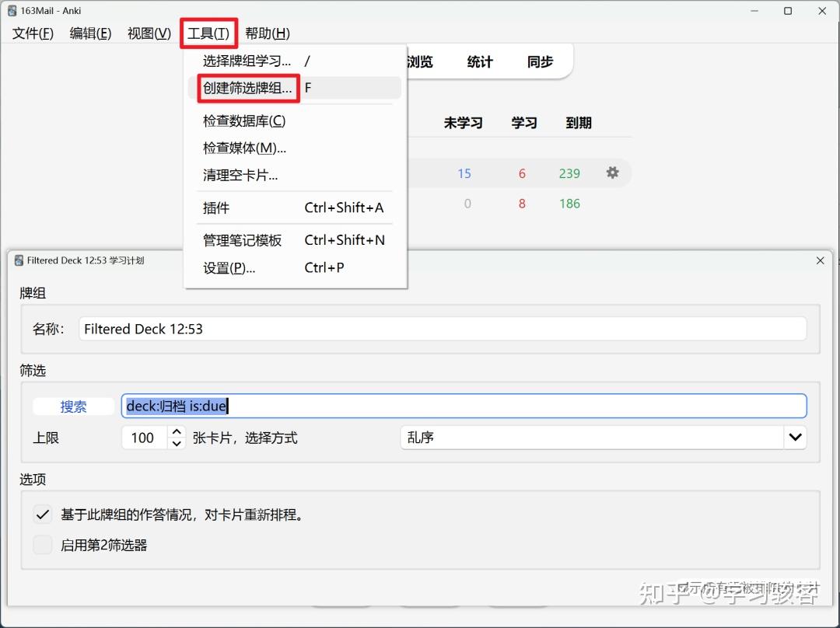Image resolution: width=840 pixels, height=628 pixels.
Task: Increase the card limit with up arrow
Action: tap(177, 432)
